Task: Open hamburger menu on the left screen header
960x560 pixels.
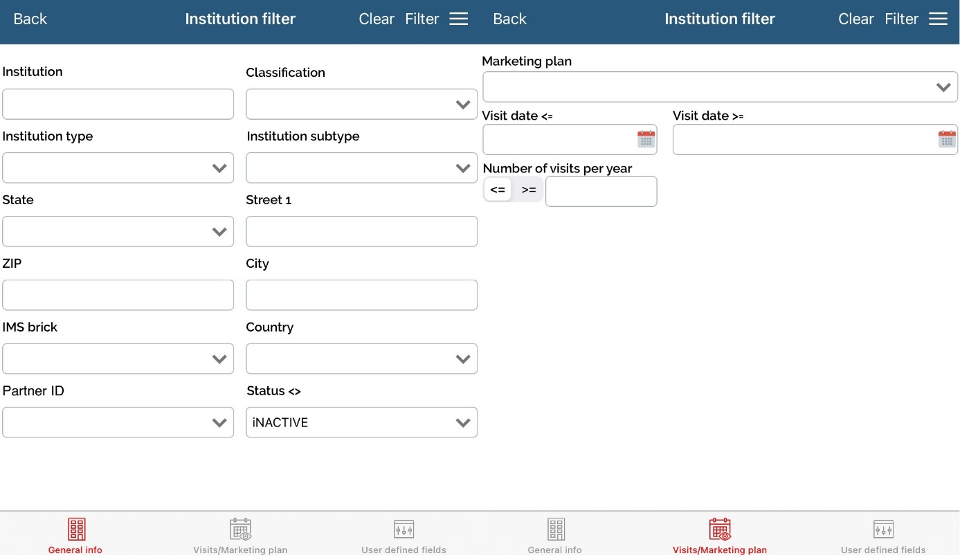Action: pos(459,19)
